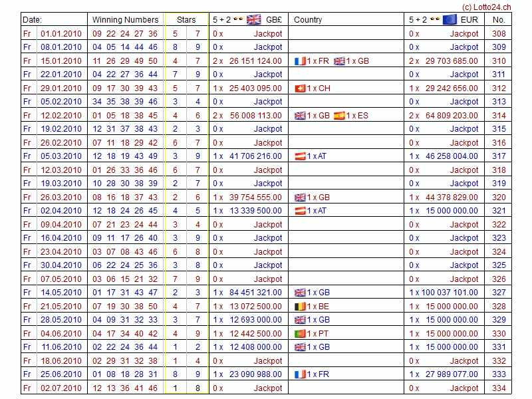Click the UK flag in the GB£ header

point(253,19)
